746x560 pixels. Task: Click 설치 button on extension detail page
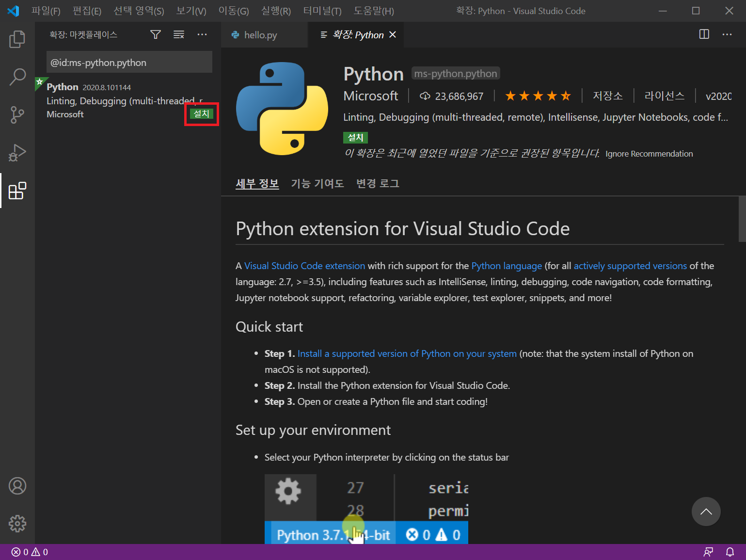pyautogui.click(x=356, y=138)
